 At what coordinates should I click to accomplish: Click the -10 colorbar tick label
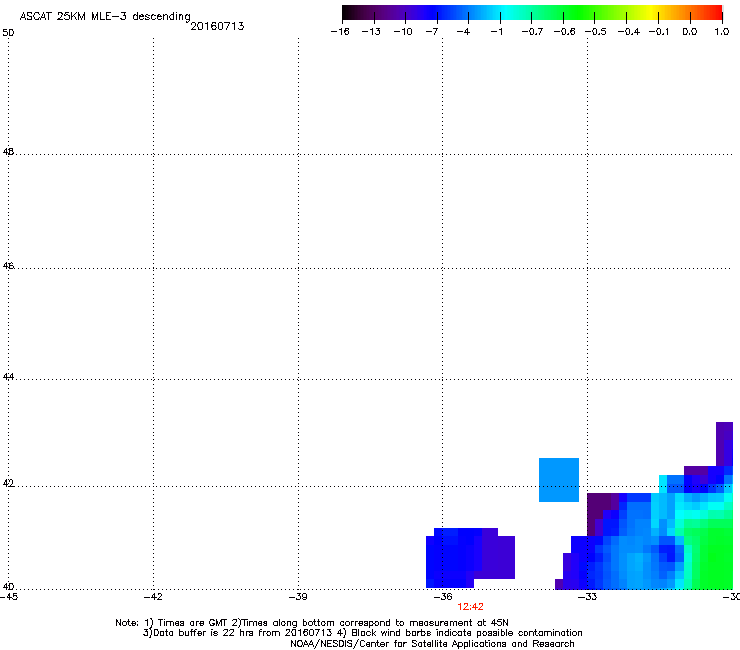403,32
